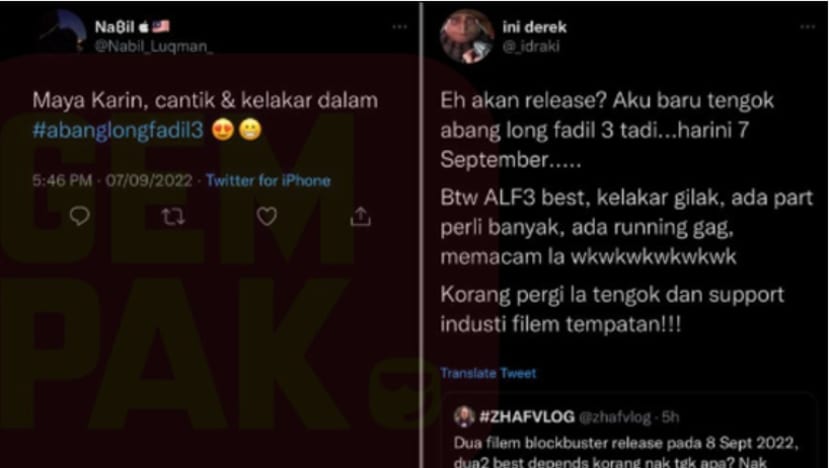Click the ini derek display name
This screenshot has height=468, width=830.
coord(534,27)
